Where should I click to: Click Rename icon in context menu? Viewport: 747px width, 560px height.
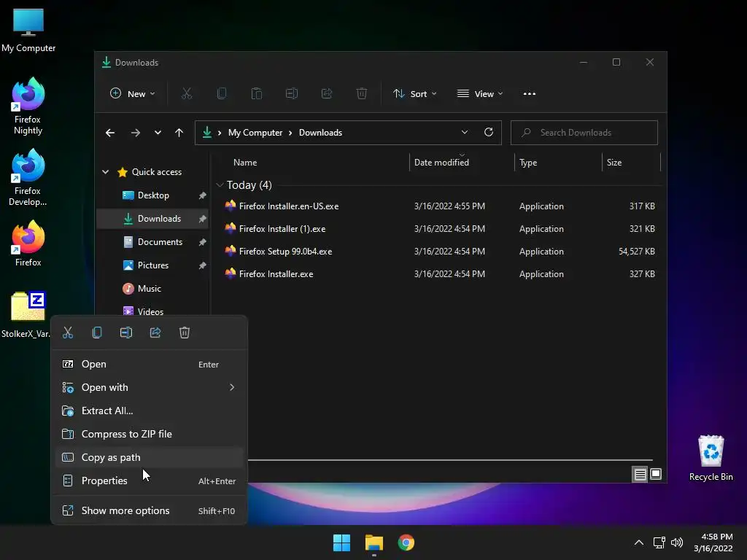126,332
